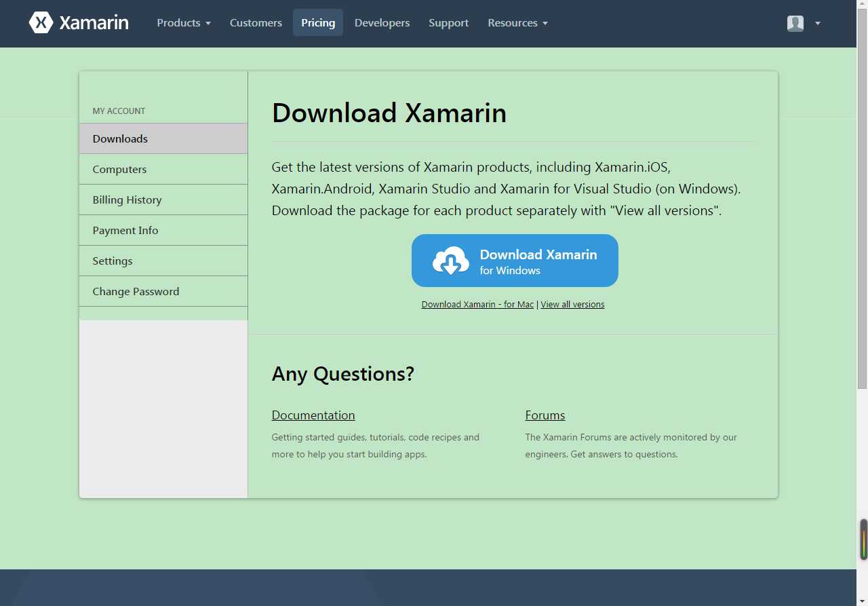Click Download Xamarin for Windows button
Screen dimensions: 868x606
click(515, 261)
